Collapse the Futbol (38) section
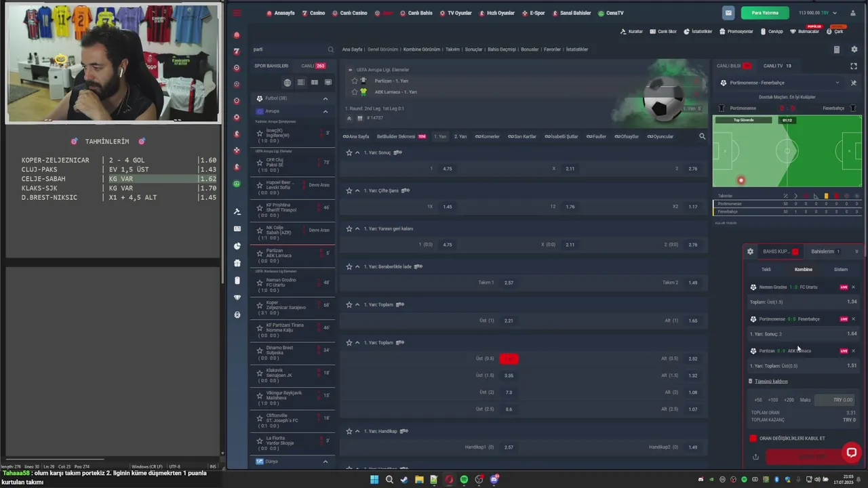 tap(325, 98)
